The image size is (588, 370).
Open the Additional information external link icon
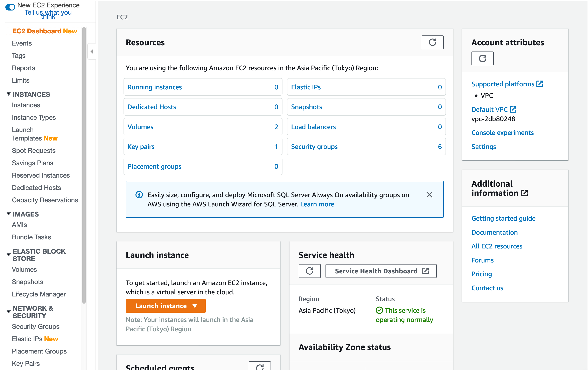pyautogui.click(x=525, y=193)
